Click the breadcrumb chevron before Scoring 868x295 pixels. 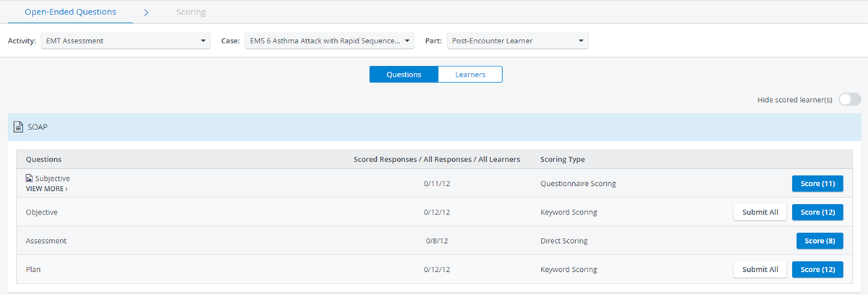146,12
